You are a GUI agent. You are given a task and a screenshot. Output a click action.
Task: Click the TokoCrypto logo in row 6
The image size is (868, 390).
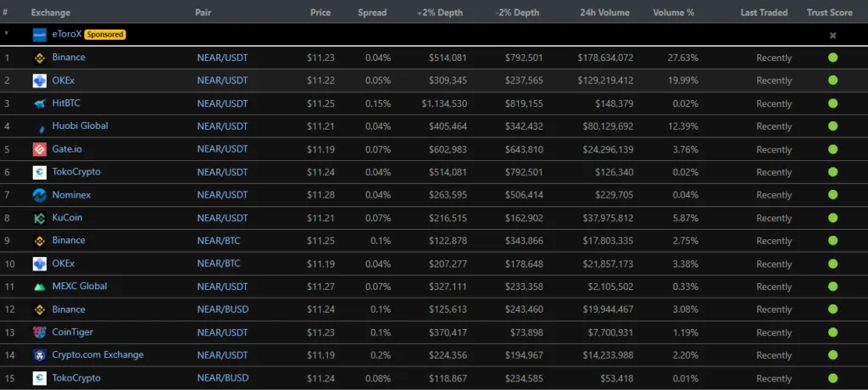pyautogui.click(x=39, y=172)
